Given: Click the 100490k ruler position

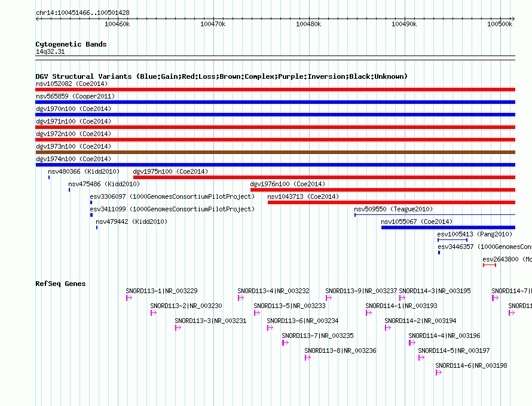Looking at the screenshot, I should pyautogui.click(x=405, y=24).
